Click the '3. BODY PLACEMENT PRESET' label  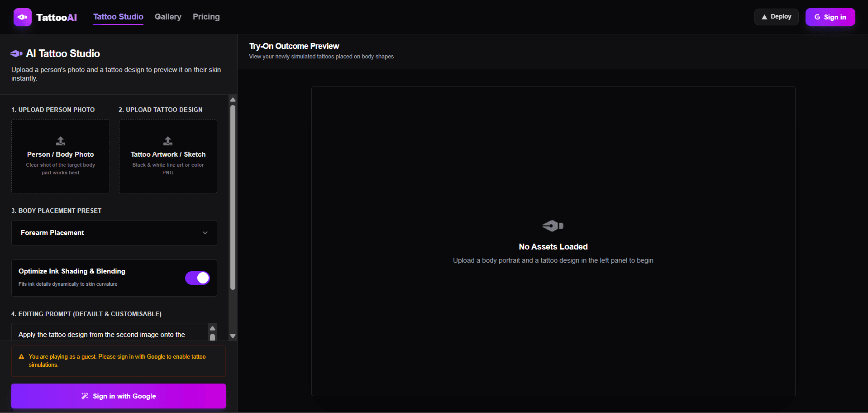[56, 211]
